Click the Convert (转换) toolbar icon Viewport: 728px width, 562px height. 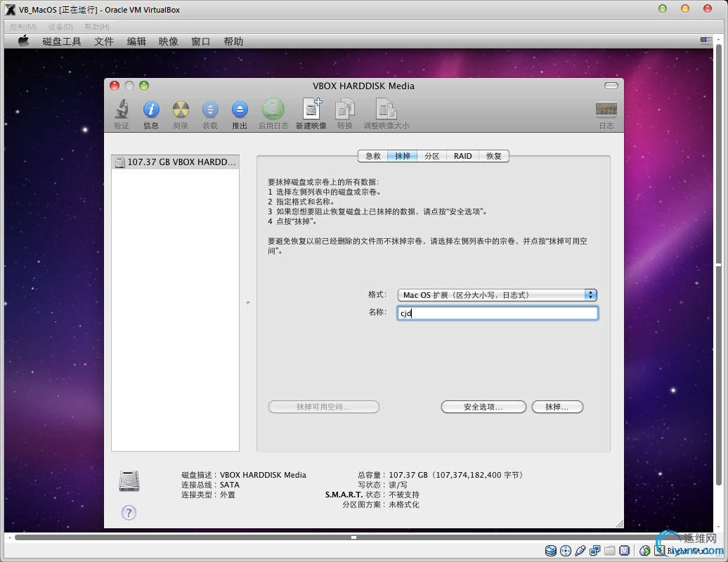[x=345, y=109]
